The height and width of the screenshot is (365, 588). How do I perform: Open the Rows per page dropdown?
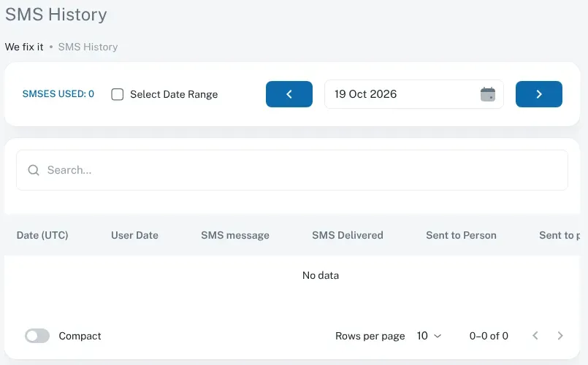click(429, 336)
